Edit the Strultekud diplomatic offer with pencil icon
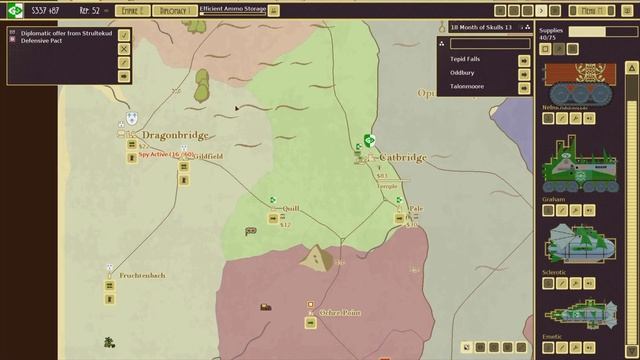 click(124, 62)
